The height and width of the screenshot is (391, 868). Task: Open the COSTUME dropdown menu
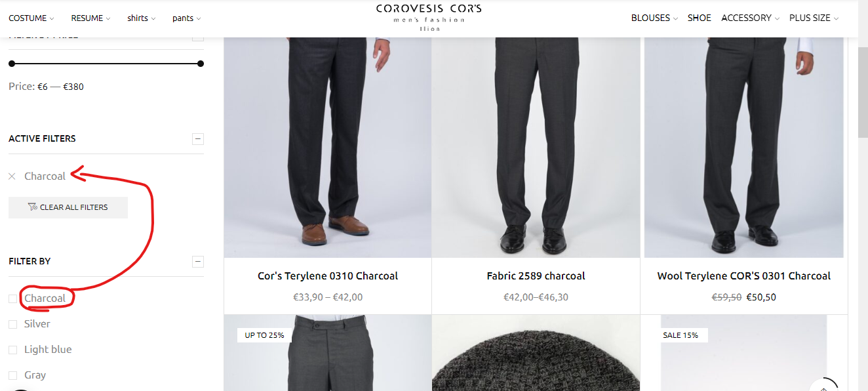pyautogui.click(x=31, y=18)
